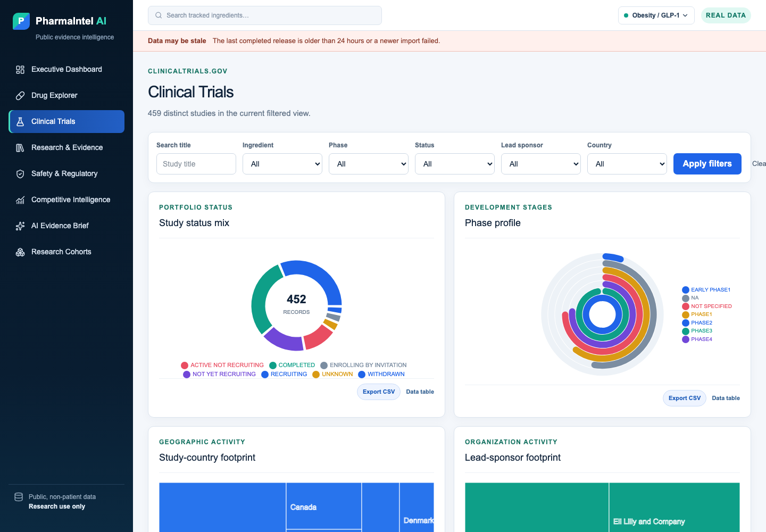Toggle UNKNOWN legend swatch
The image size is (766, 532).
(x=316, y=375)
